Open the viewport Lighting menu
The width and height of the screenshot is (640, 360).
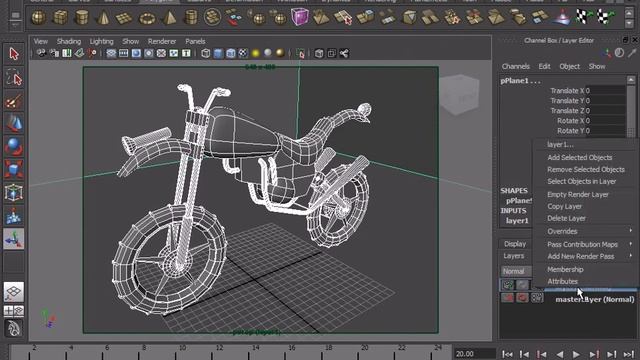(101, 41)
